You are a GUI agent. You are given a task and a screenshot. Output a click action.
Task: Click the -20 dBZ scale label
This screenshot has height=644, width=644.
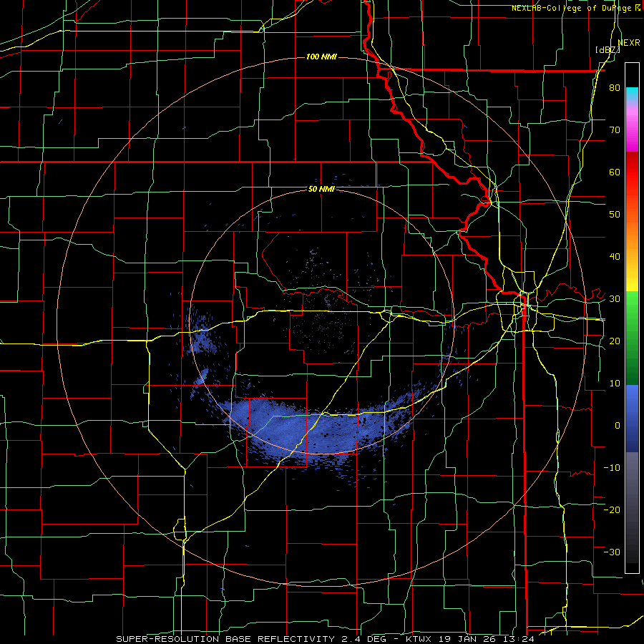(x=612, y=509)
